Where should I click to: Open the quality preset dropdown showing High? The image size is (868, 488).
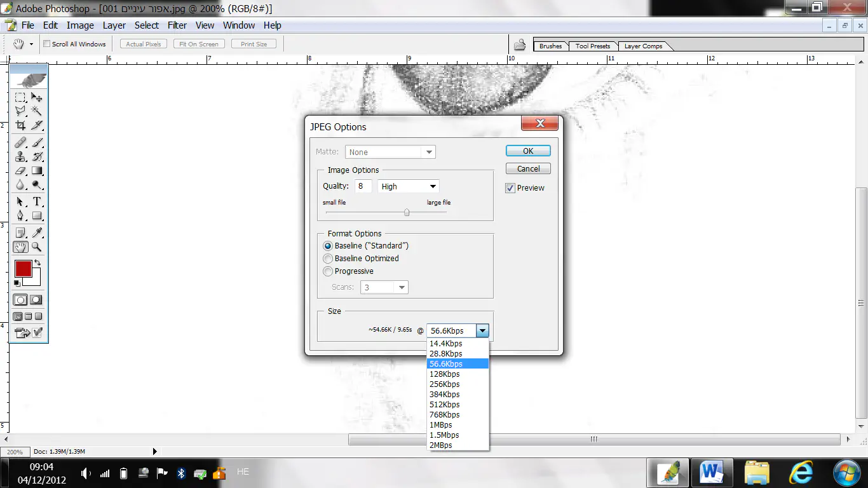[408, 186]
